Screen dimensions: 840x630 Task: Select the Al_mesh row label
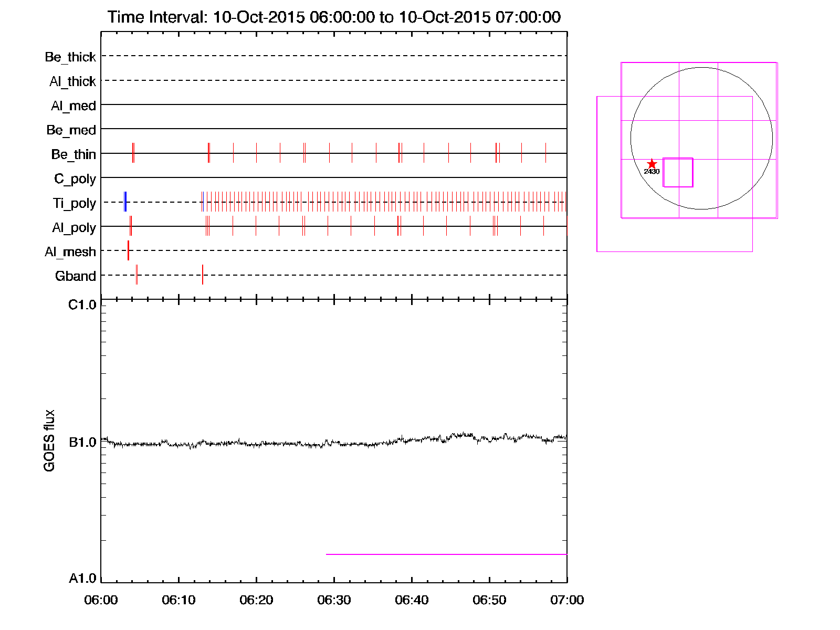(70, 252)
